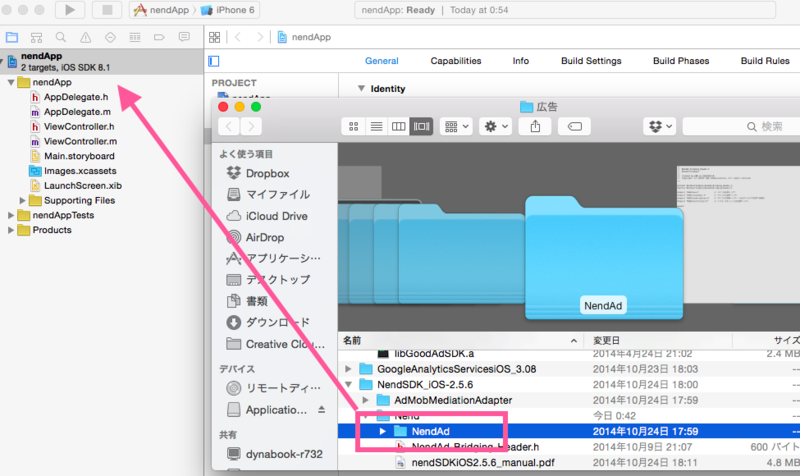Sort Finder list by 変更日 column header
The image size is (800, 476).
659,340
